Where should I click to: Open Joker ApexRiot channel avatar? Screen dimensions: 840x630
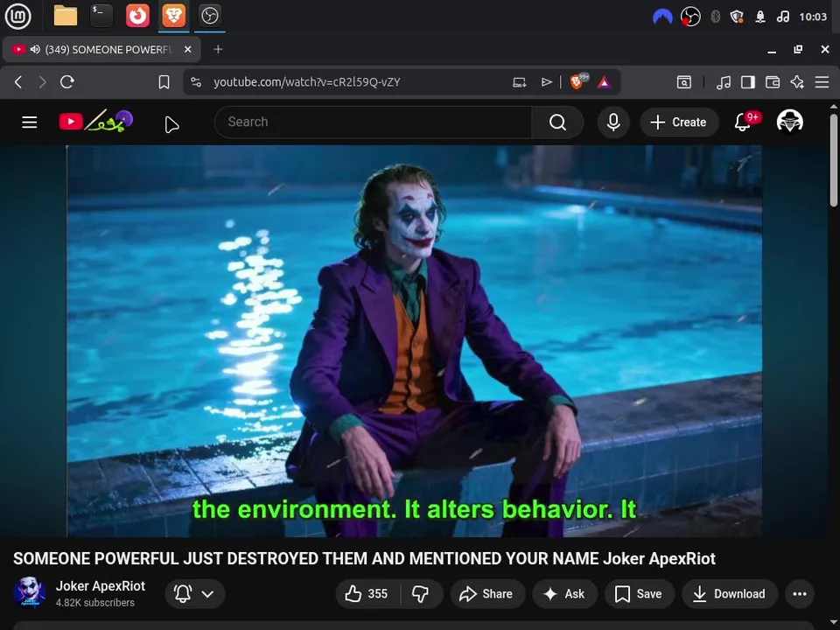tap(30, 593)
